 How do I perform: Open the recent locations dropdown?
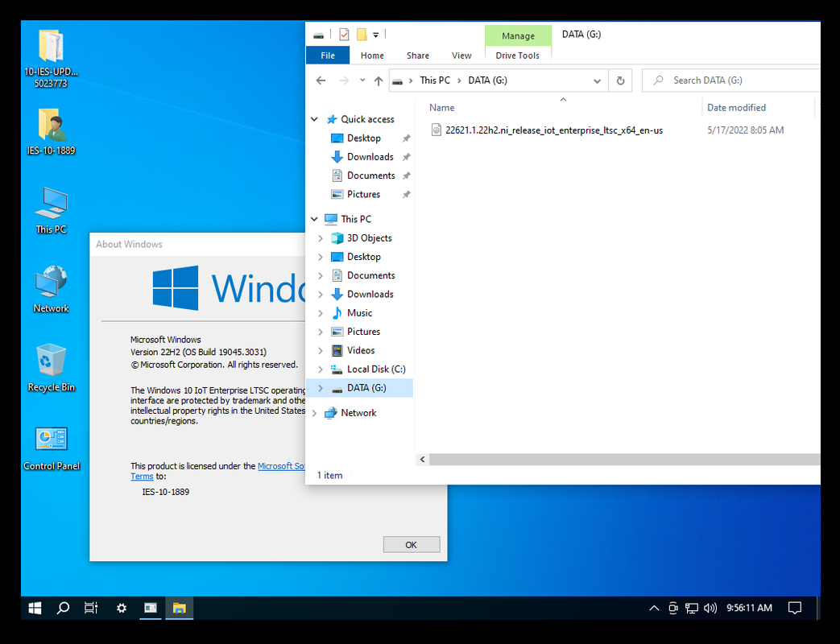coord(362,80)
